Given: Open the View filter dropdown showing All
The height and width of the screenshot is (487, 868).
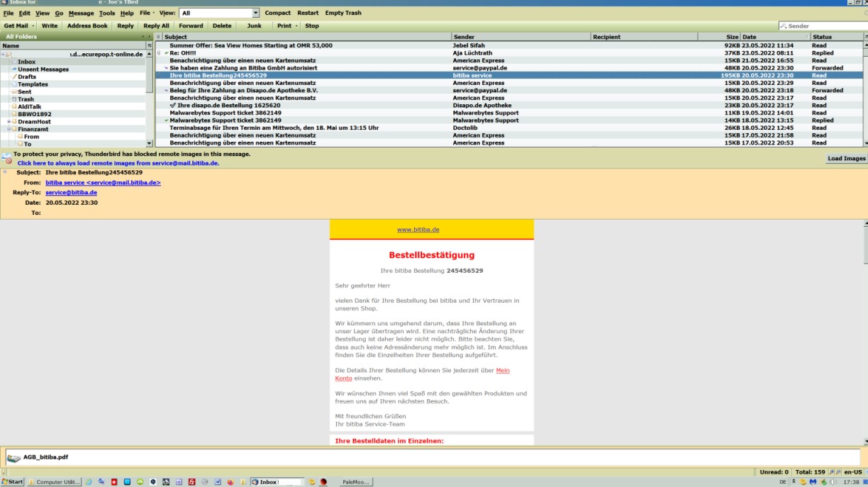Looking at the screenshot, I should point(219,13).
